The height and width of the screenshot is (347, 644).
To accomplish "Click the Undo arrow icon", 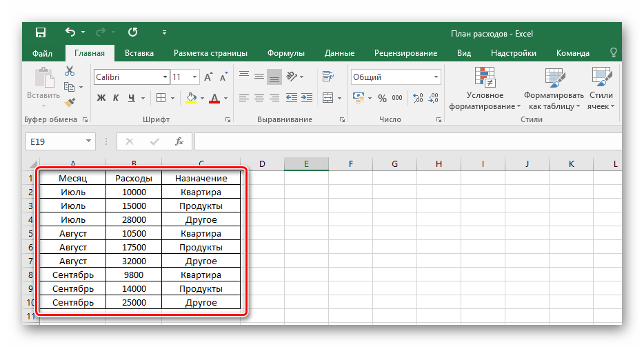I will click(70, 32).
